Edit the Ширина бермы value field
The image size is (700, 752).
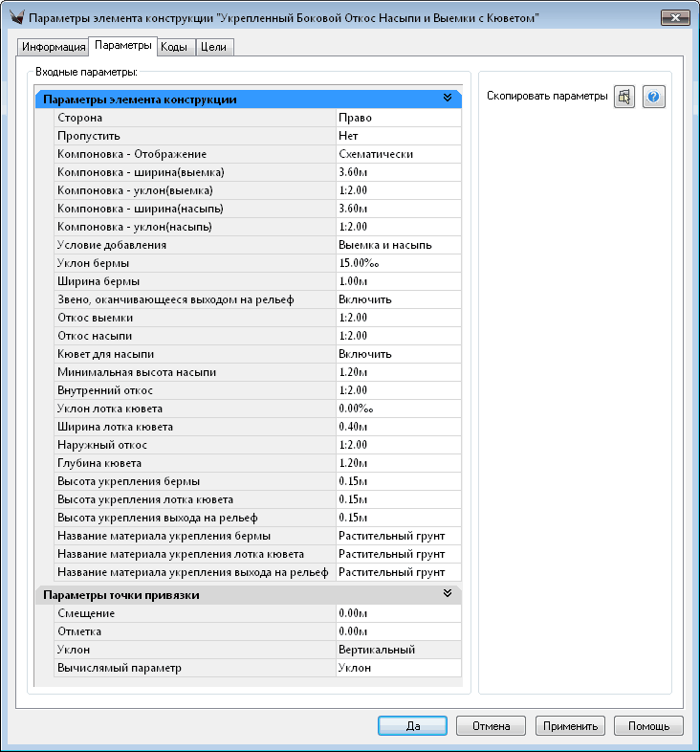tap(397, 281)
